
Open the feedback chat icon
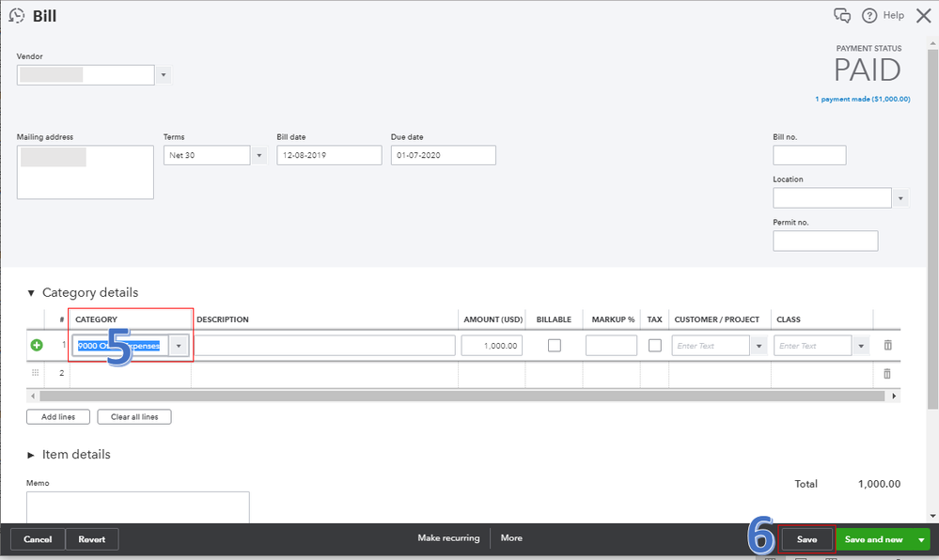(842, 16)
